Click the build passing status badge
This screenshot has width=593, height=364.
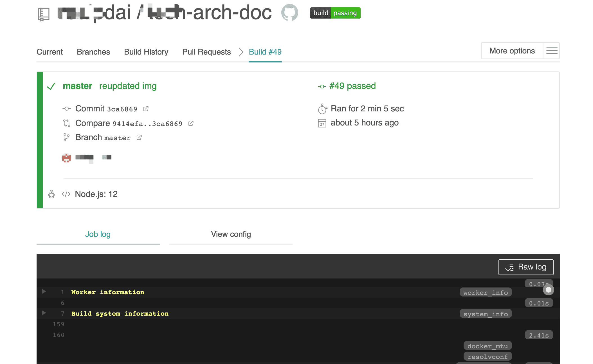pyautogui.click(x=335, y=13)
